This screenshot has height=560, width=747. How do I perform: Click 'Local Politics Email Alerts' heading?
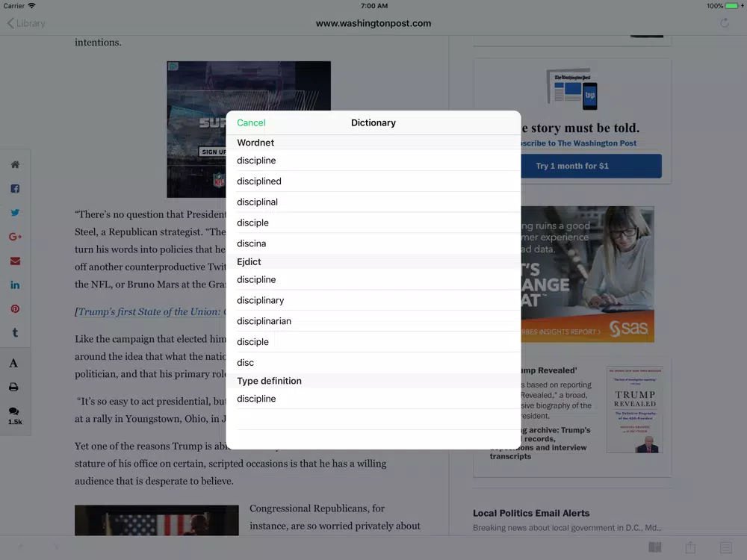tap(531, 514)
